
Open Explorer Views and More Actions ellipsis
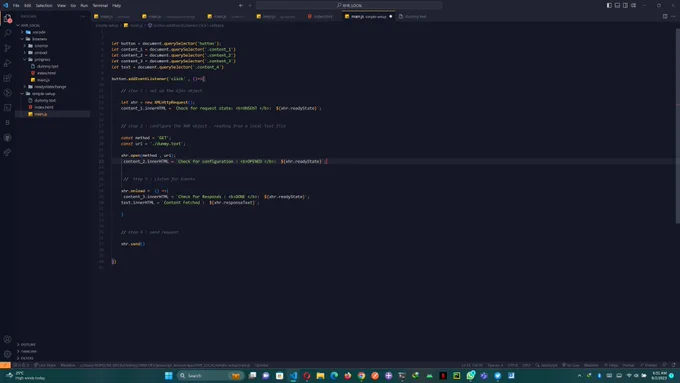[83, 16]
